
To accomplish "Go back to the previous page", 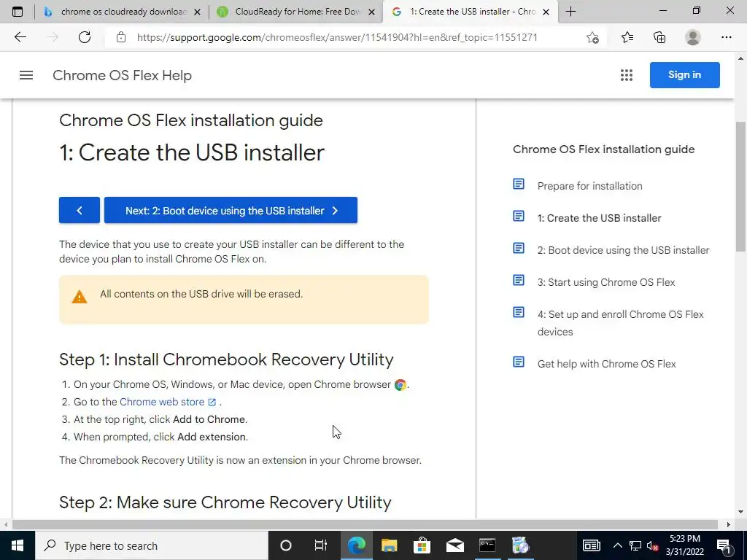I will pyautogui.click(x=20, y=37).
